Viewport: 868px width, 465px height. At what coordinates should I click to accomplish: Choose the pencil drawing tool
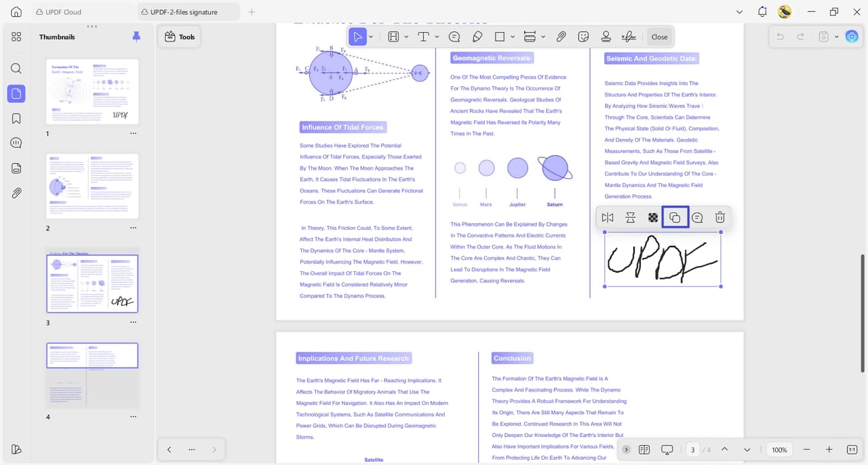477,37
